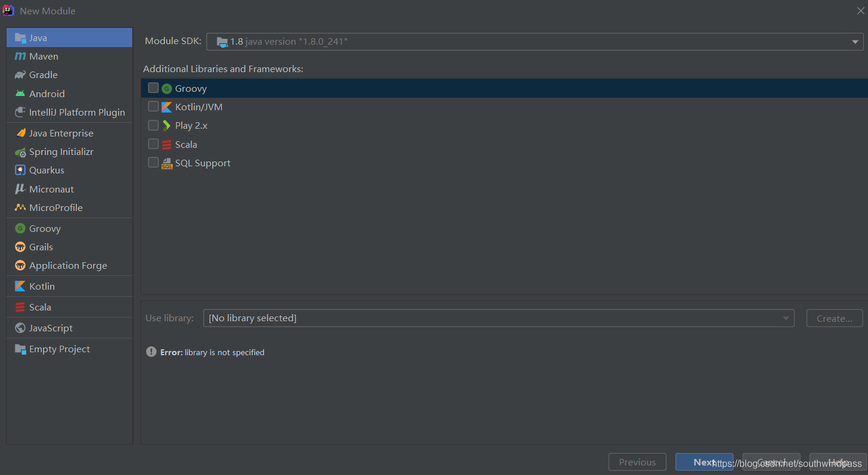Select Gradle module type

click(69, 74)
